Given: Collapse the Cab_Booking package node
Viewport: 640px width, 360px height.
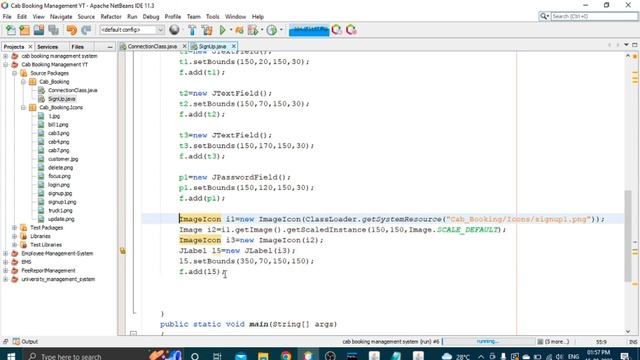Looking at the screenshot, I should click(24, 82).
